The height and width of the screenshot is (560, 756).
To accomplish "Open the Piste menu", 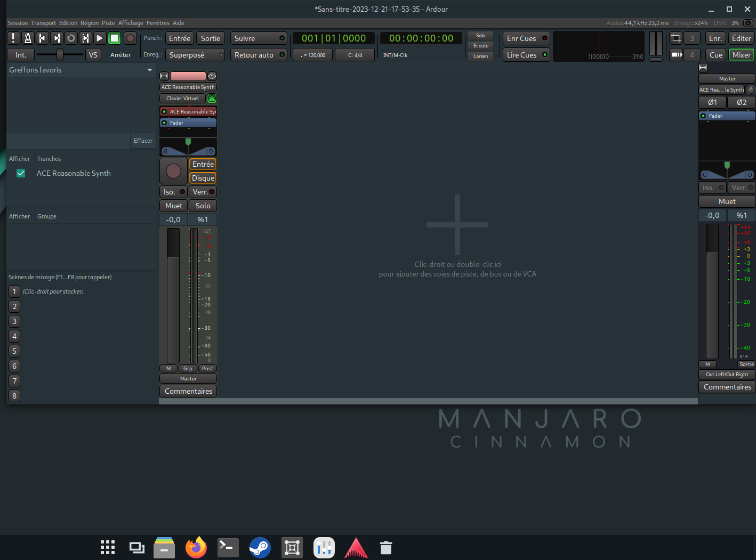I will click(108, 23).
